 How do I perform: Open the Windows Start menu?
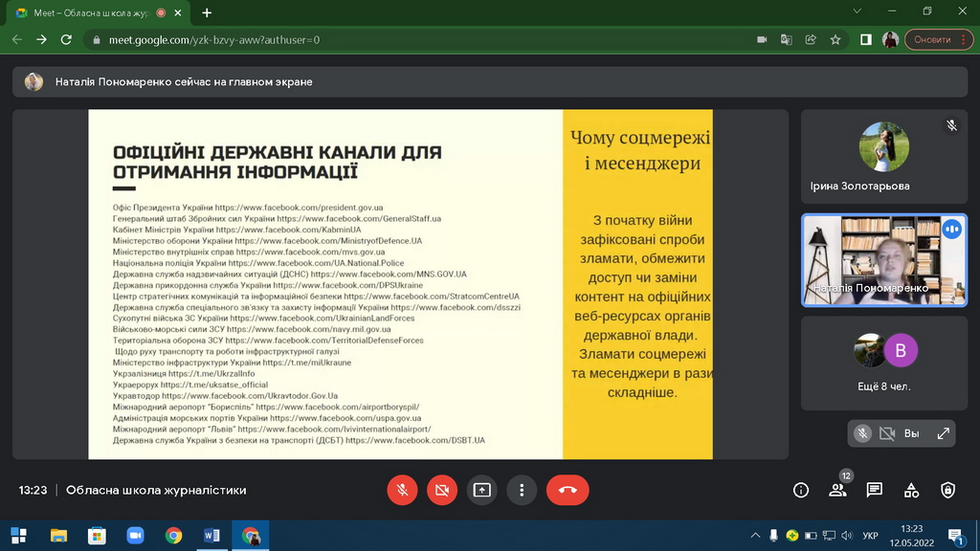click(19, 536)
